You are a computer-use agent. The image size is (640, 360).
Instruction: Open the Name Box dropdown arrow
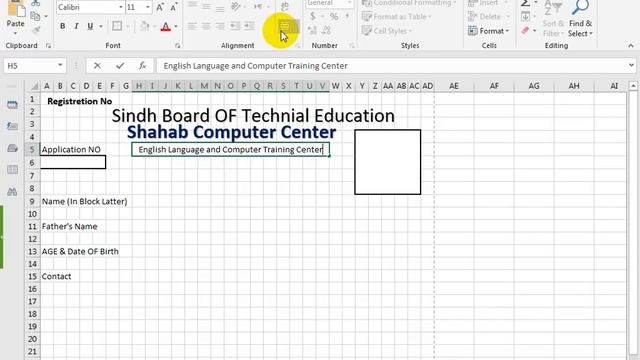[60, 65]
